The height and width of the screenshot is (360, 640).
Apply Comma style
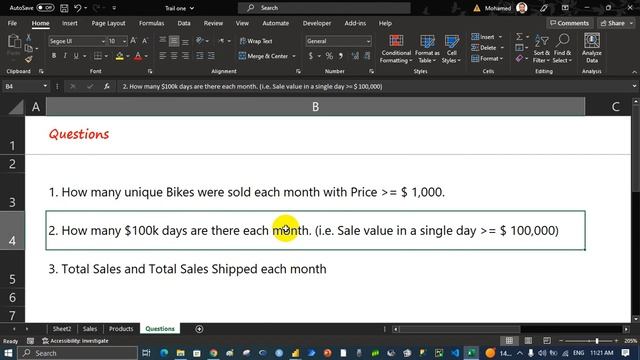click(x=340, y=56)
